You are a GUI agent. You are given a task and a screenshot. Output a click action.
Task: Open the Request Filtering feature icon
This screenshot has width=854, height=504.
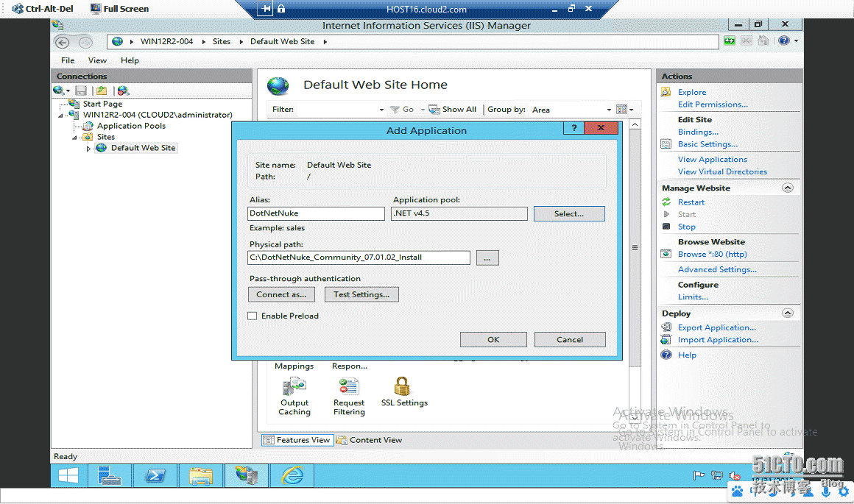(348, 386)
